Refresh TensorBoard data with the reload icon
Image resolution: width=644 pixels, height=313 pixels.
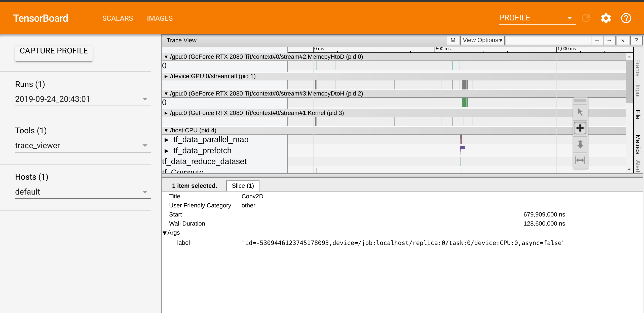(x=586, y=18)
